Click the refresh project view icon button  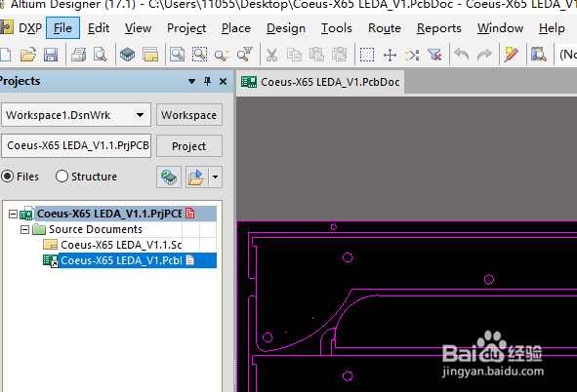(169, 177)
